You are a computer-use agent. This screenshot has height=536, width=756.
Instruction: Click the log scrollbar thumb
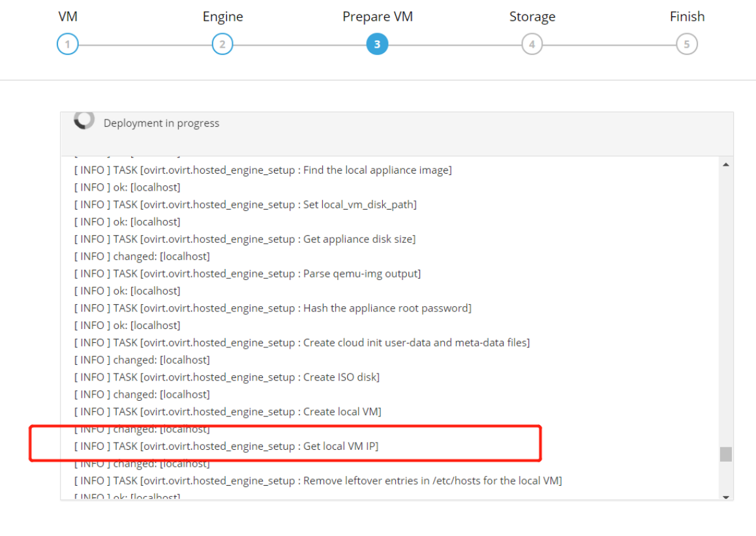pyautogui.click(x=726, y=454)
